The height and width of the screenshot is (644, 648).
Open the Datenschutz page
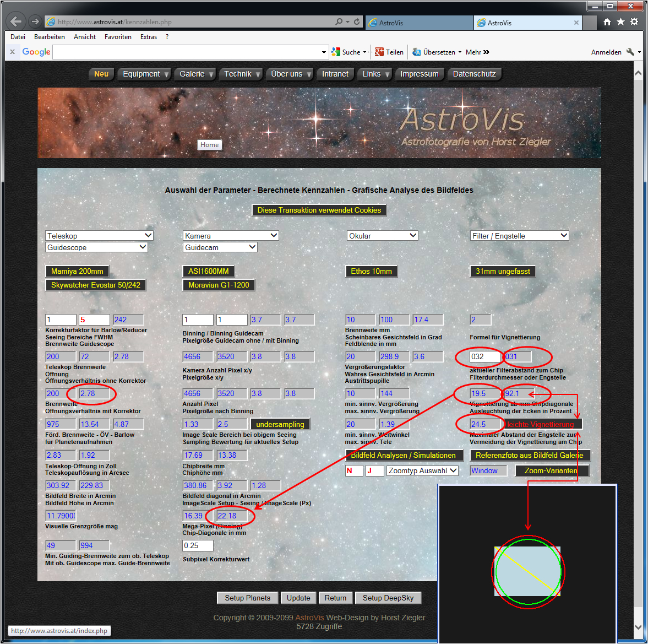pos(475,74)
